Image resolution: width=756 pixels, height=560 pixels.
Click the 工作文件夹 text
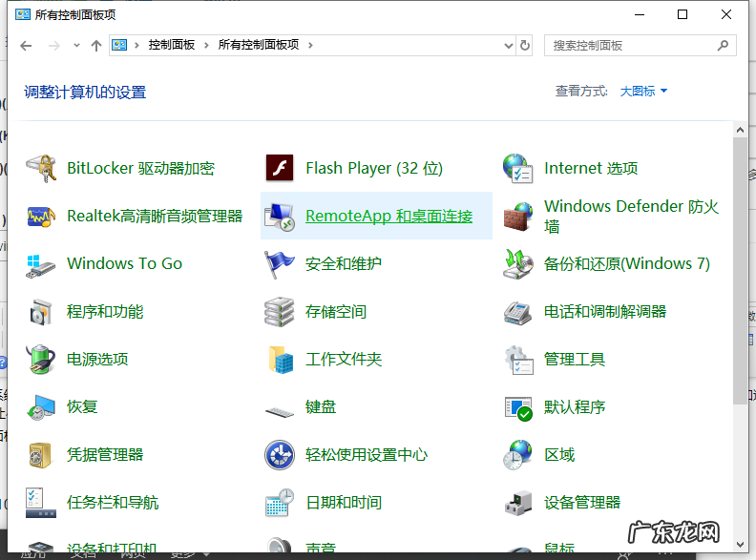tap(344, 360)
